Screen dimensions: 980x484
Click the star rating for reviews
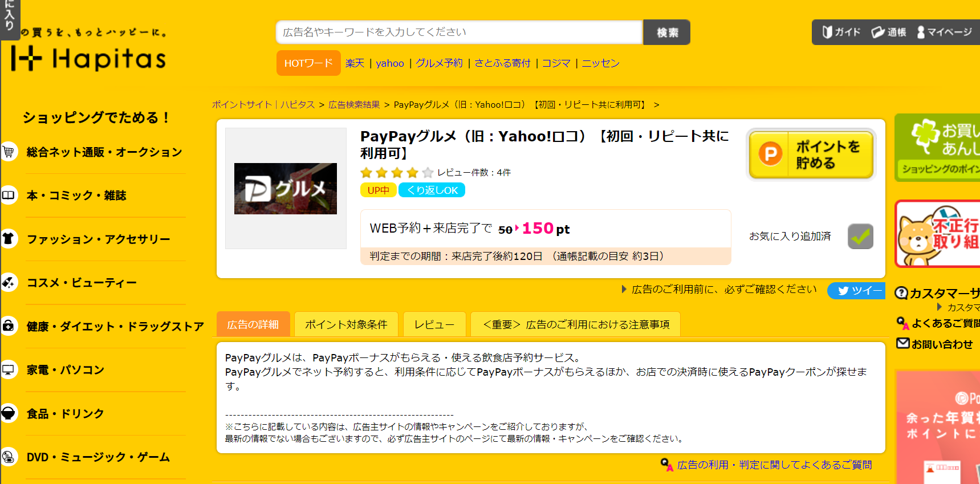(x=397, y=173)
